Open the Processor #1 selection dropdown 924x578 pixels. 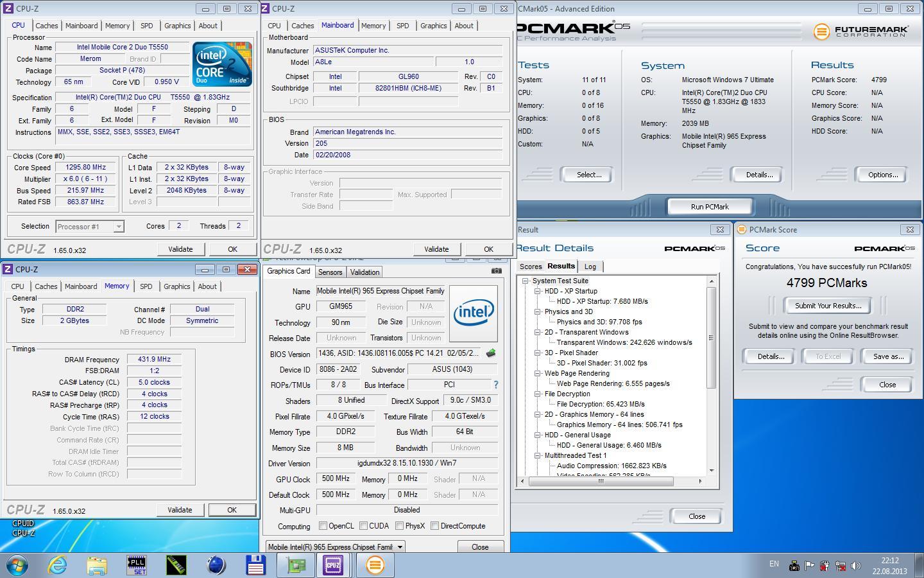89,226
